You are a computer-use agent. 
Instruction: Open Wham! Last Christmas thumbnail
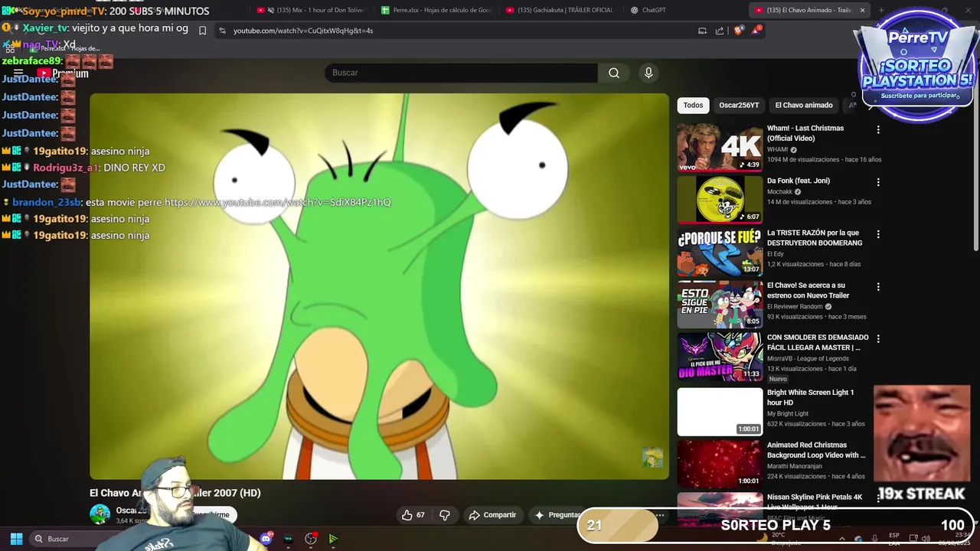[720, 147]
